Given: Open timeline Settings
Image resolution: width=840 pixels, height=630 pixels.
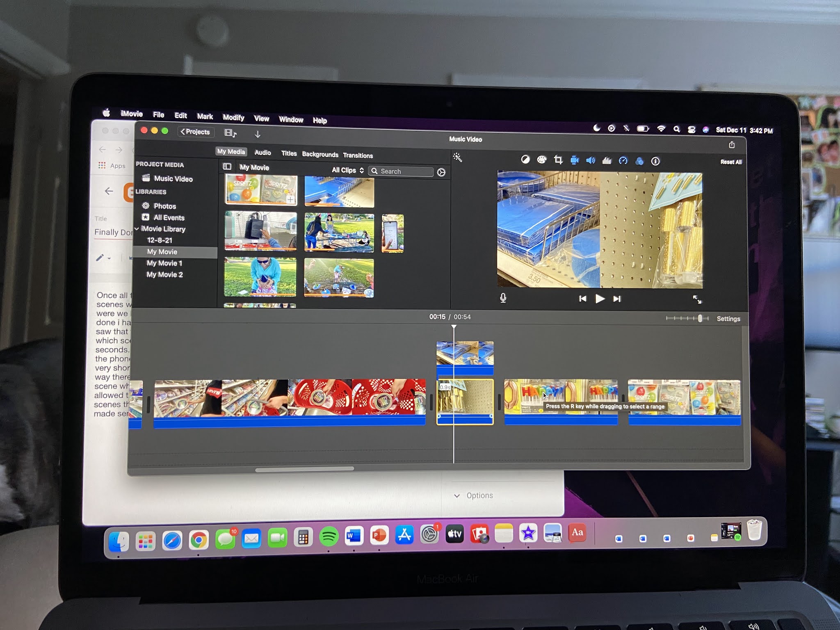Looking at the screenshot, I should click(728, 319).
